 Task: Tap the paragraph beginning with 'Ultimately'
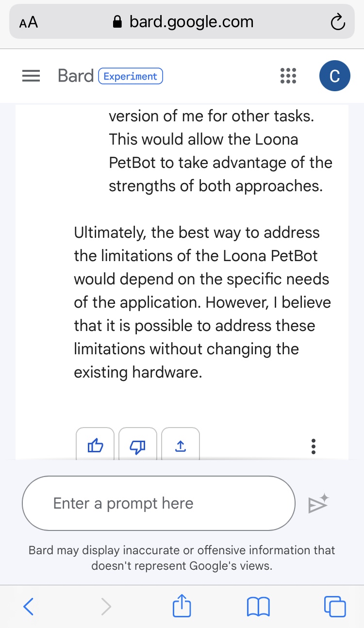pyautogui.click(x=202, y=302)
